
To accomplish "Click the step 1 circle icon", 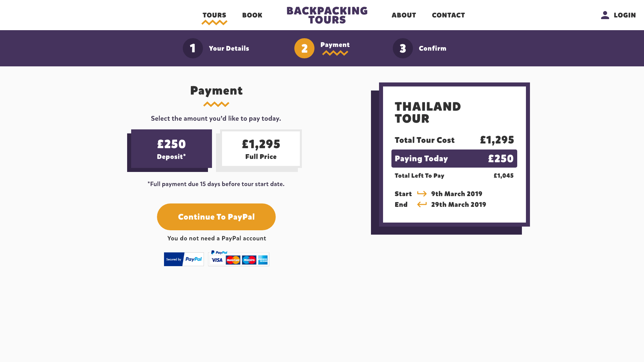I will tap(193, 48).
